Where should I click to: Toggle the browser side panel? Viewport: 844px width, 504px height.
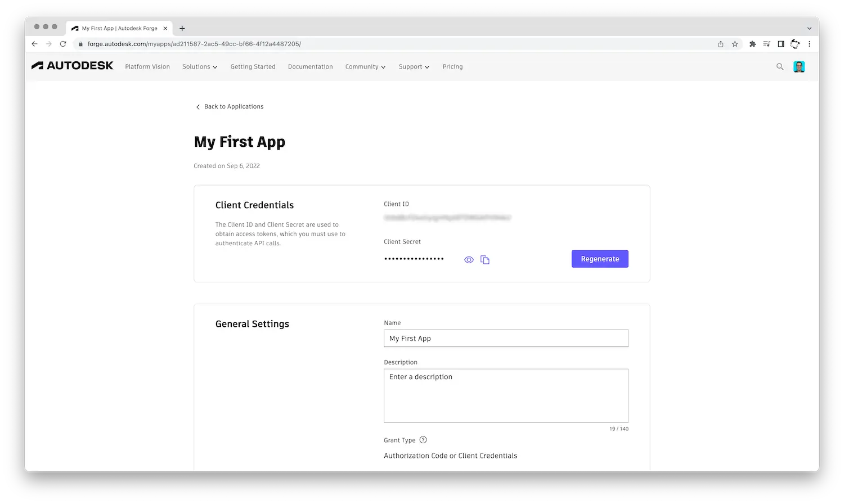[x=781, y=44]
